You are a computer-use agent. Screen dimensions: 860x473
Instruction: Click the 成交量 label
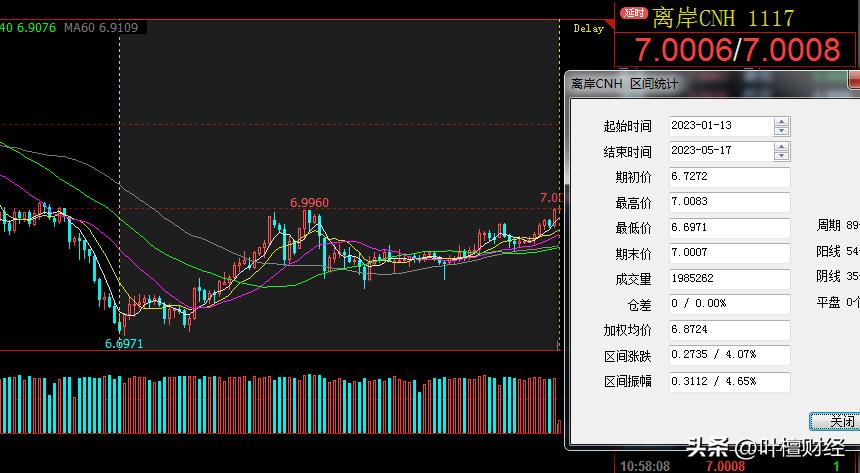click(x=633, y=279)
